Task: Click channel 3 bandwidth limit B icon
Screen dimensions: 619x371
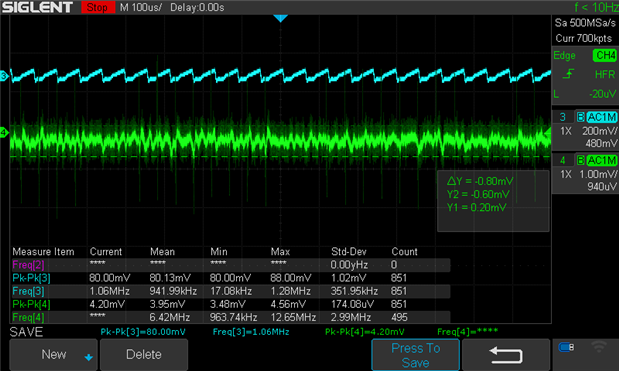Action: [x=581, y=117]
